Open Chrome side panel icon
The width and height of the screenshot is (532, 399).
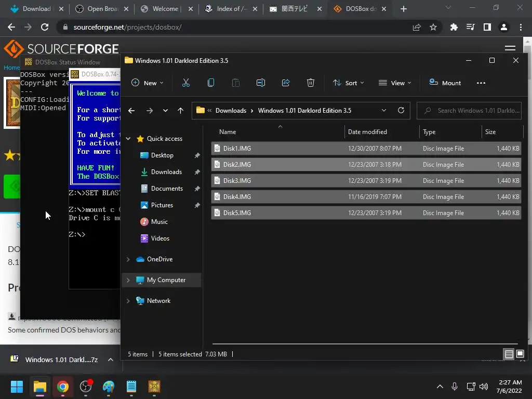487,27
